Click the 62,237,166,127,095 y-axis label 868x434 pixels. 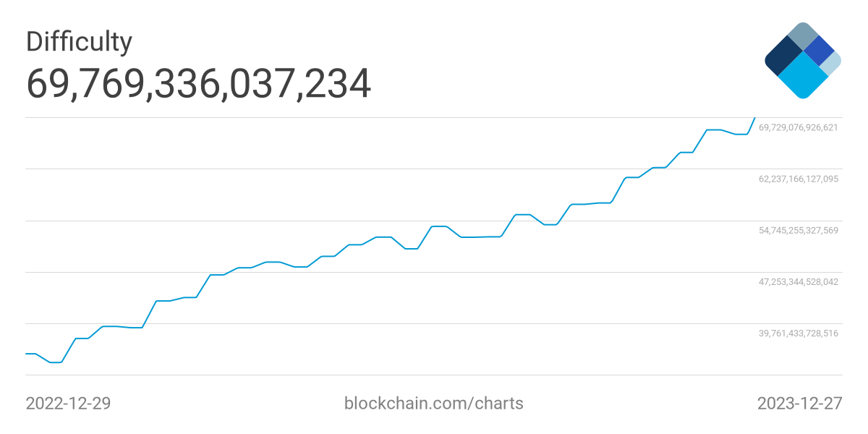[798, 179]
